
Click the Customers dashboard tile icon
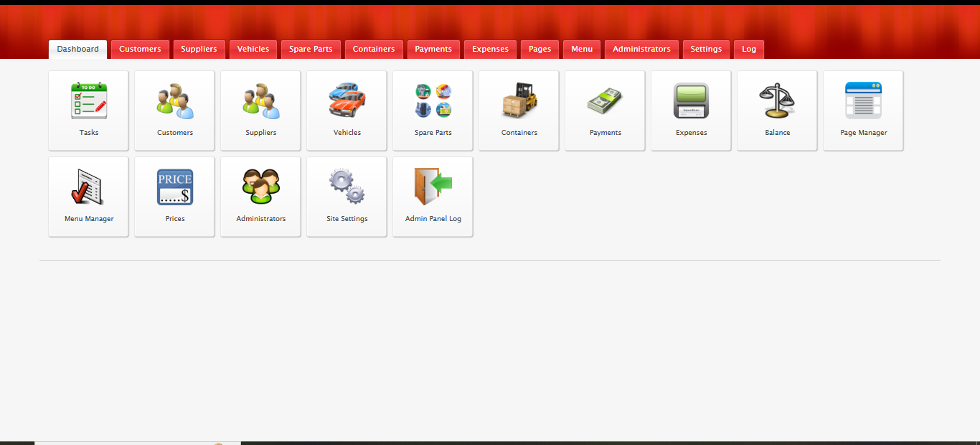[175, 101]
